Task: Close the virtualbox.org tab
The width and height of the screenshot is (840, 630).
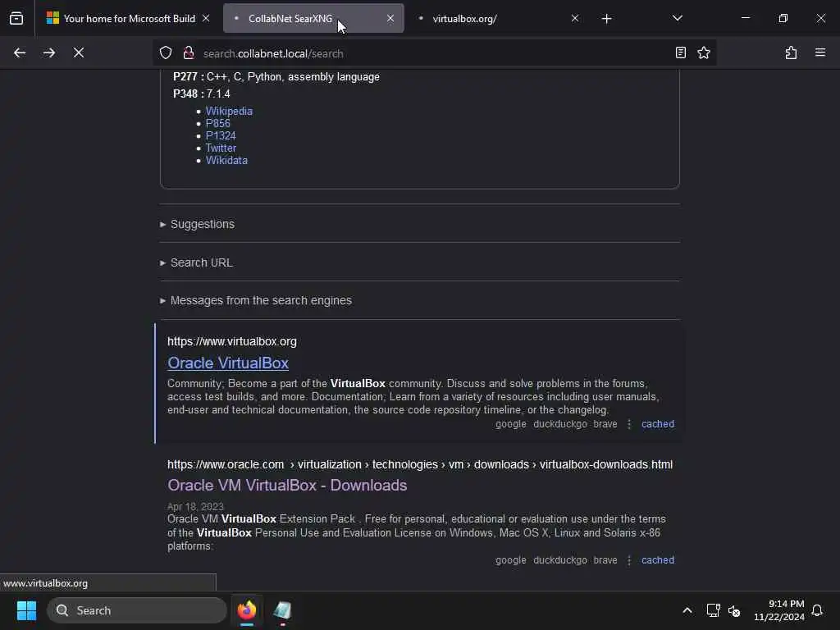Action: (x=575, y=19)
